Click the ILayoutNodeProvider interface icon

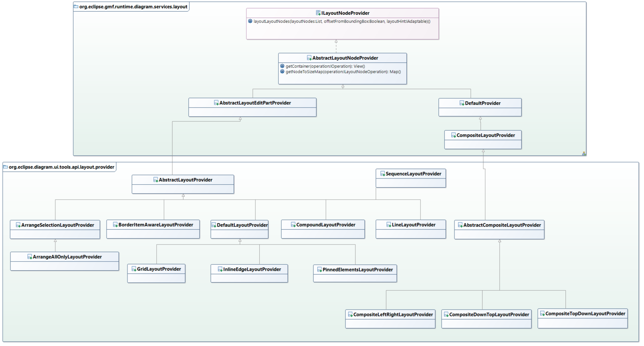(318, 13)
